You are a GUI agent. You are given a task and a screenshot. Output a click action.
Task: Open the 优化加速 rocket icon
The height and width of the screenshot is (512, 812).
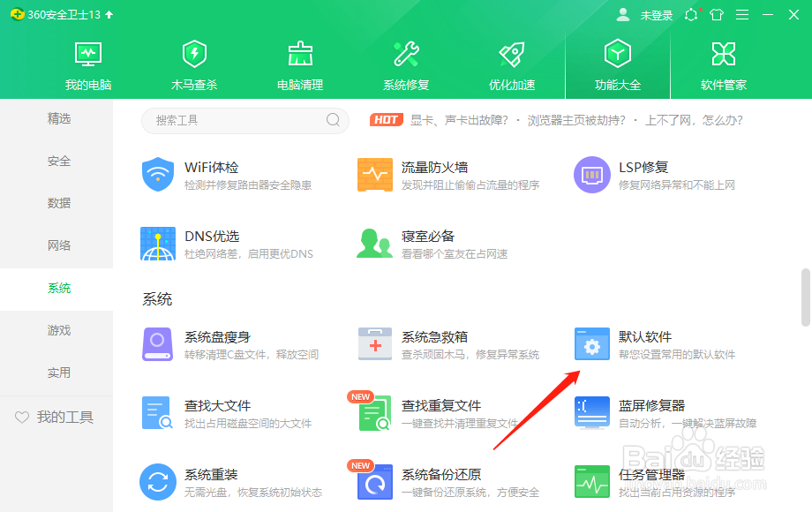(x=512, y=54)
